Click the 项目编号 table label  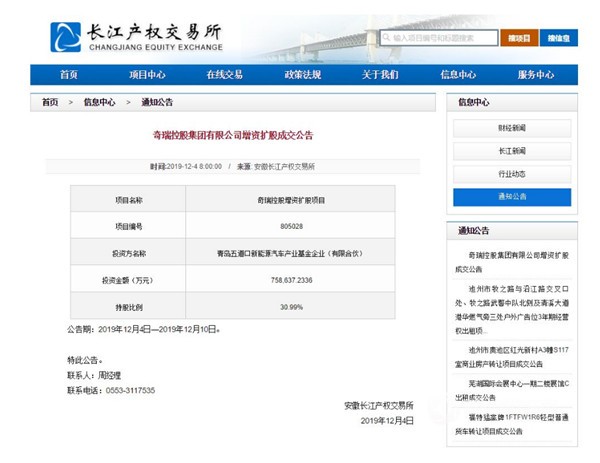pyautogui.click(x=129, y=227)
